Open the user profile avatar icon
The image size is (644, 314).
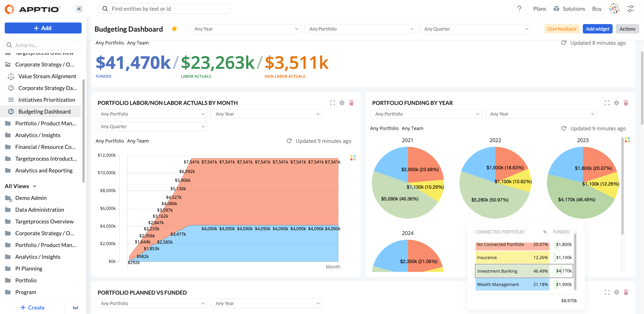(x=614, y=9)
